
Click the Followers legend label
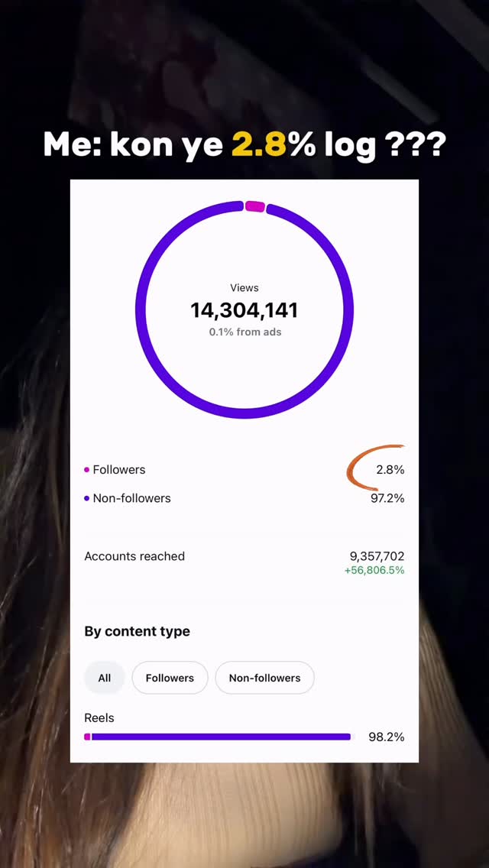tap(119, 469)
